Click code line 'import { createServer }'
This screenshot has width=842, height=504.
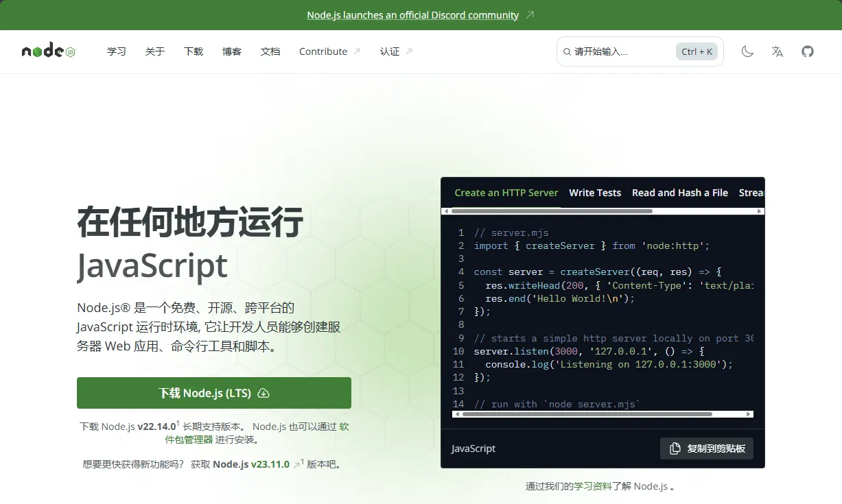[592, 245]
